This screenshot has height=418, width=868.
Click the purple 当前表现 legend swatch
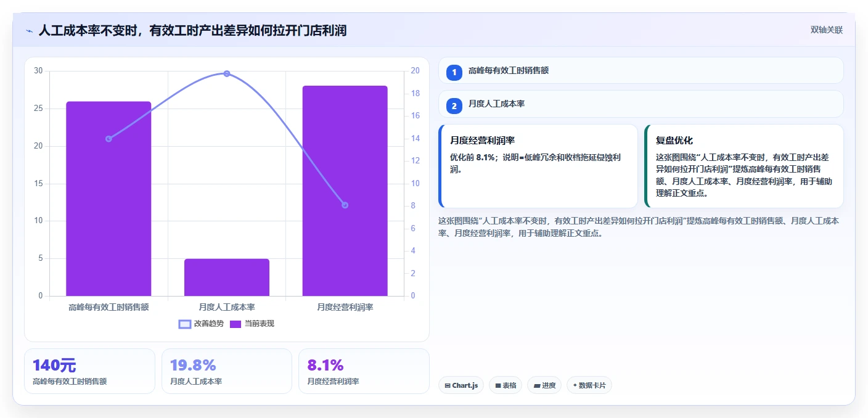(235, 324)
